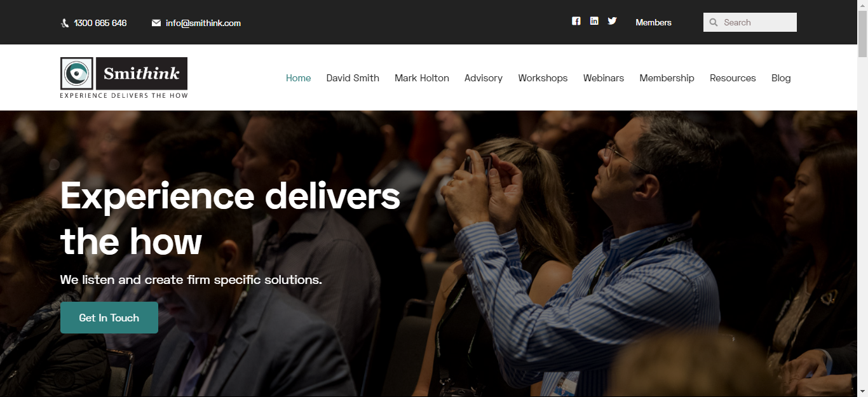This screenshot has width=868, height=397.
Task: Go to Membership in navigation
Action: [x=667, y=78]
